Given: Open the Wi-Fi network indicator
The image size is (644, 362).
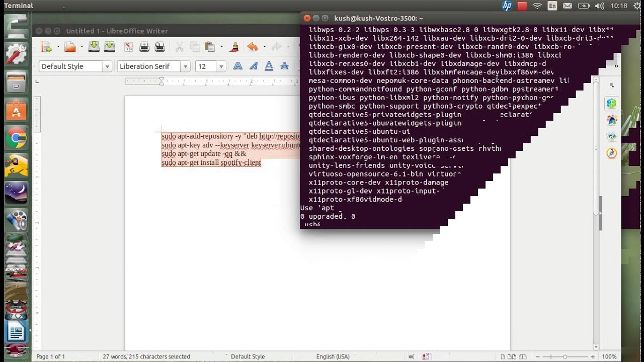Looking at the screenshot, I should (x=537, y=6).
